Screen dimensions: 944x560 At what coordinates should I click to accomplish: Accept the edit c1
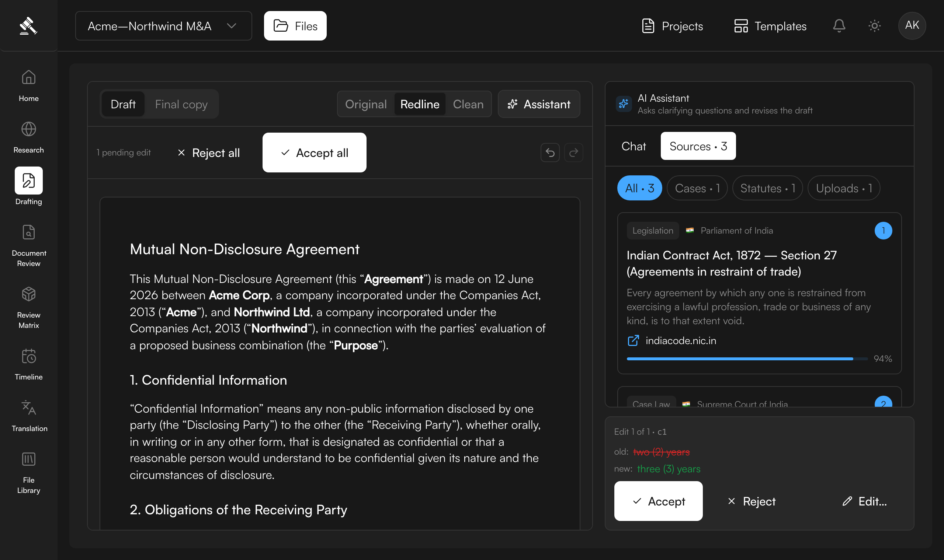point(659,501)
